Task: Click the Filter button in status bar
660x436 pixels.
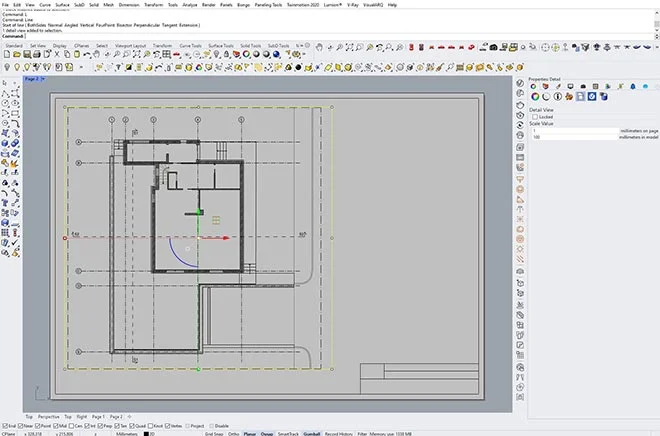Action: 362,433
